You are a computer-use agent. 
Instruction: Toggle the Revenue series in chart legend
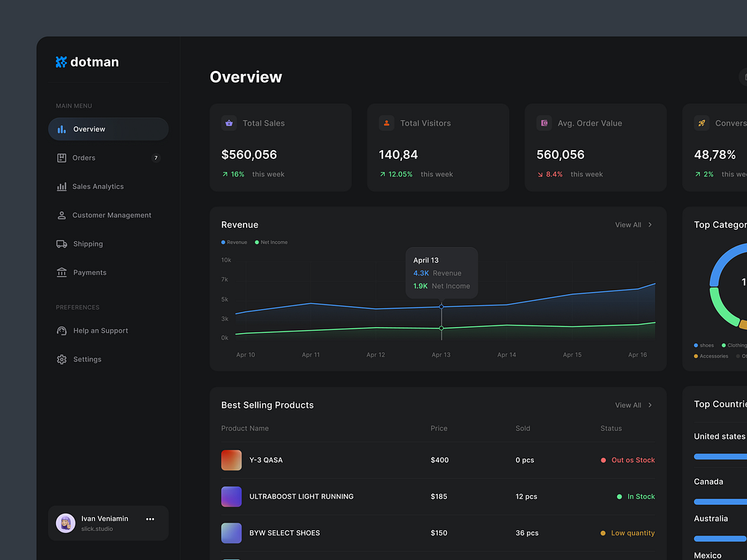pyautogui.click(x=234, y=242)
